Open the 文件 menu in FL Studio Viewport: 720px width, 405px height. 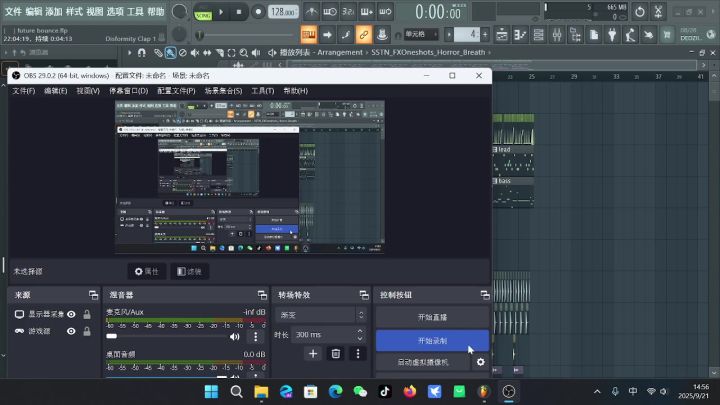pos(13,11)
